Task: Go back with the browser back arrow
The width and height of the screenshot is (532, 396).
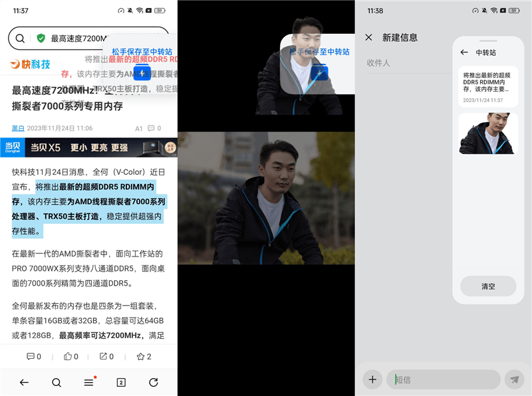Action: pyautogui.click(x=24, y=383)
